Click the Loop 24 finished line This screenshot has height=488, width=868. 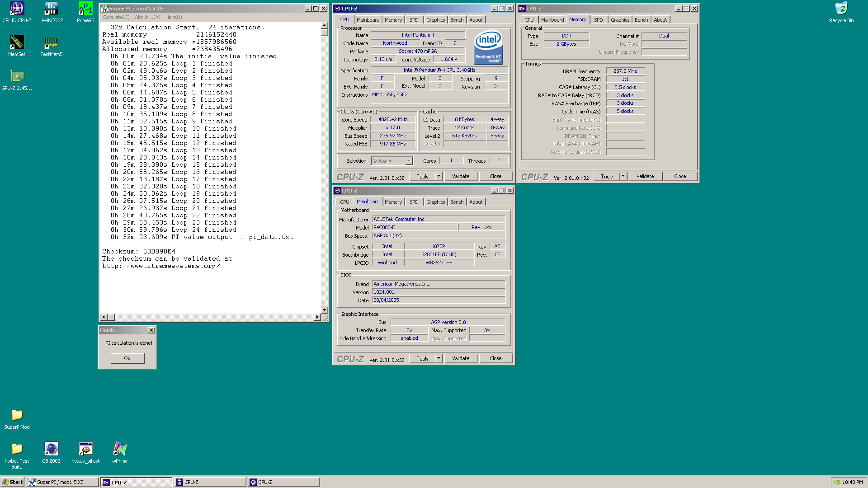coord(174,230)
